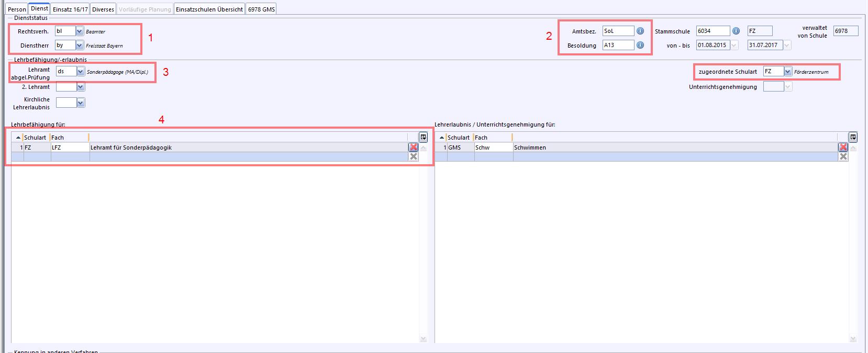Click the Rechtsverh. field with bl
The height and width of the screenshot is (353, 868).
pos(65,31)
